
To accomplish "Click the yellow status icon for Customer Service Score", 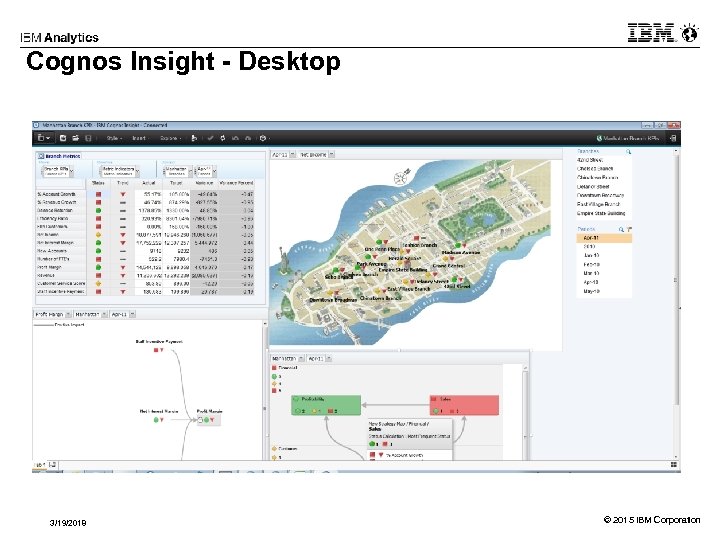I will point(98,284).
